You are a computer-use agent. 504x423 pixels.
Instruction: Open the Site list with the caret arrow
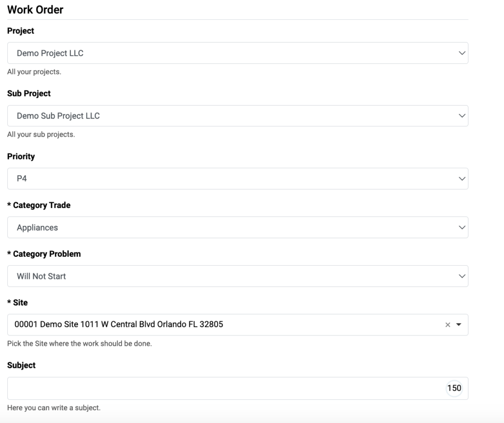coord(459,325)
